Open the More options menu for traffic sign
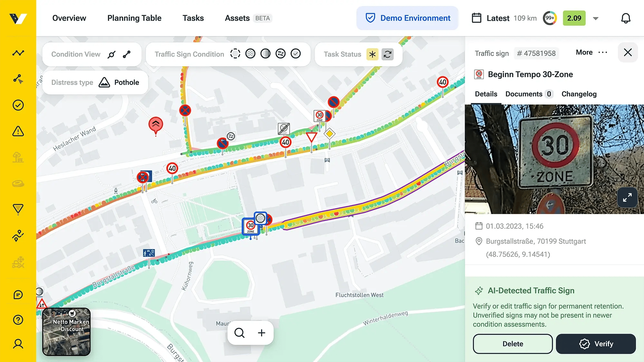This screenshot has width=644, height=362. click(592, 52)
